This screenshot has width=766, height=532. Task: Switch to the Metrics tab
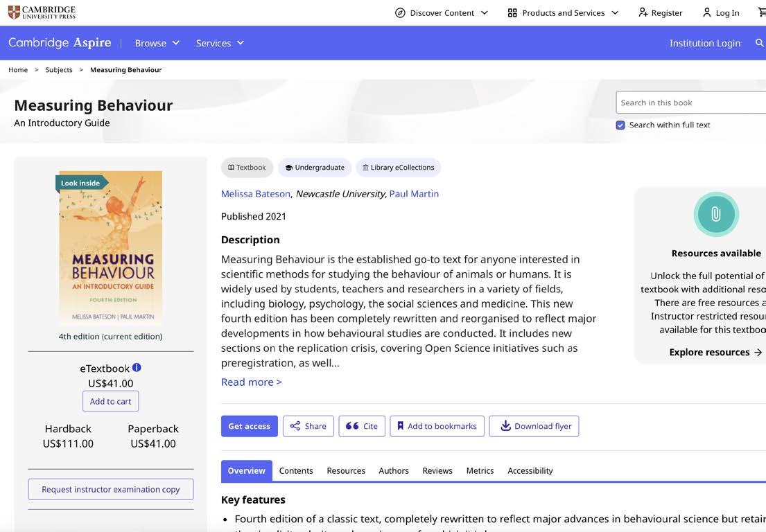coord(480,470)
